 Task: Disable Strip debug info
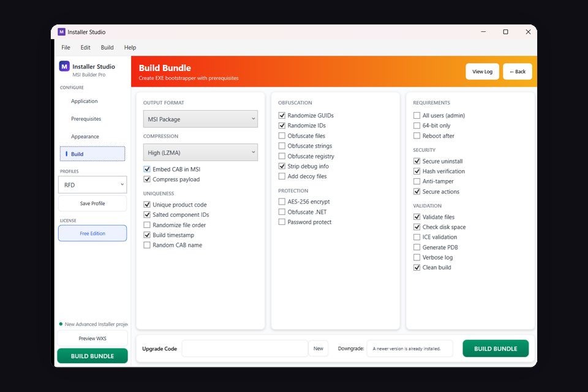click(282, 165)
